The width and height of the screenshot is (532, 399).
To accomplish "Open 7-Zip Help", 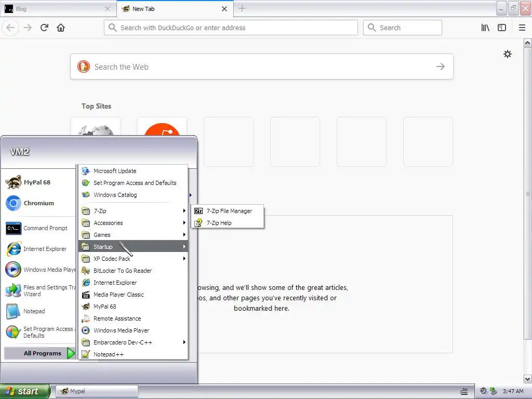I will [x=228, y=223].
